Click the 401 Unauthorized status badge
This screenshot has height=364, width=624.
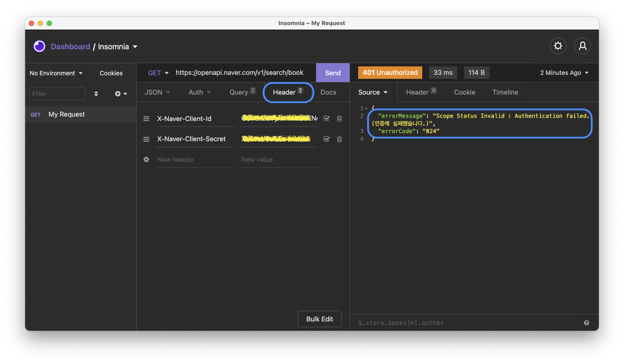pyautogui.click(x=390, y=73)
